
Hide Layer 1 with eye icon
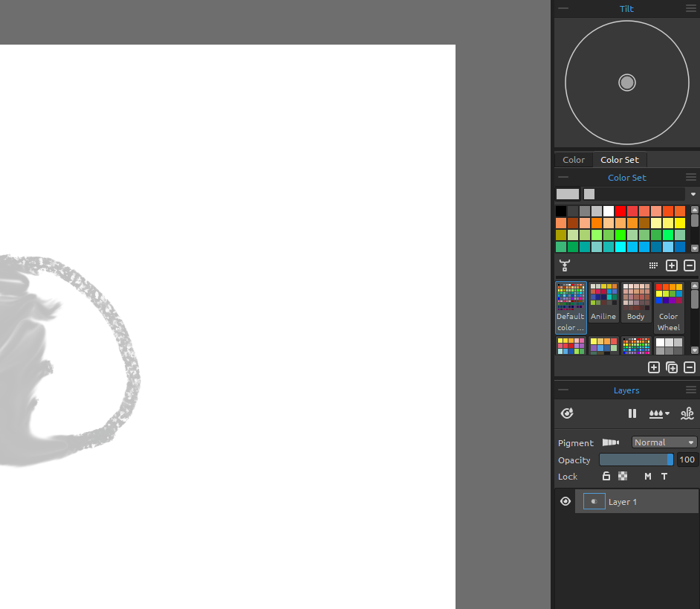(x=565, y=501)
